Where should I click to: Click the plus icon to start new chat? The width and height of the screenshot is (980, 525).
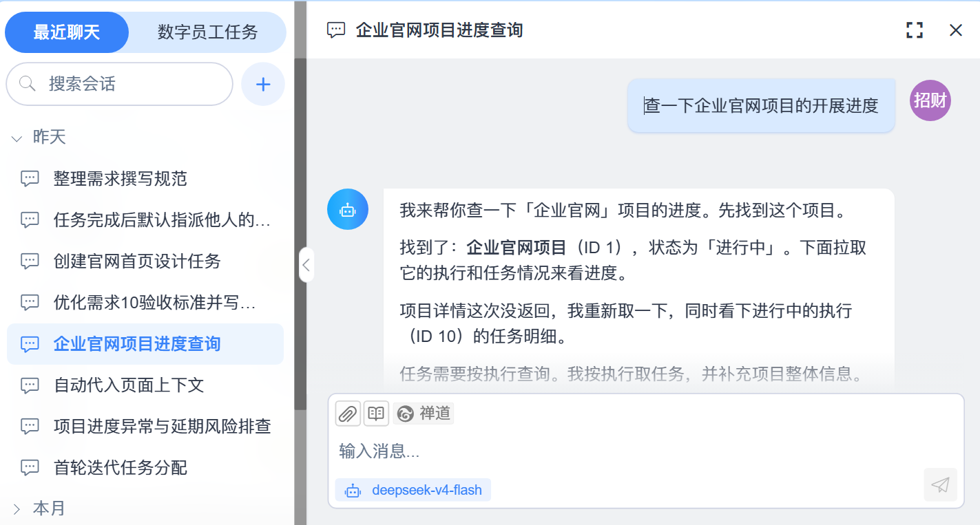pyautogui.click(x=263, y=85)
